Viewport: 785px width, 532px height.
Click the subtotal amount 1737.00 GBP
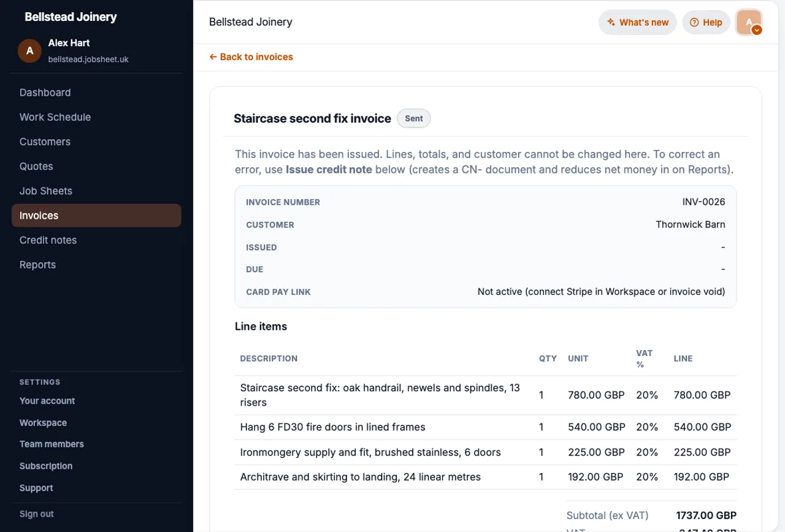point(706,515)
